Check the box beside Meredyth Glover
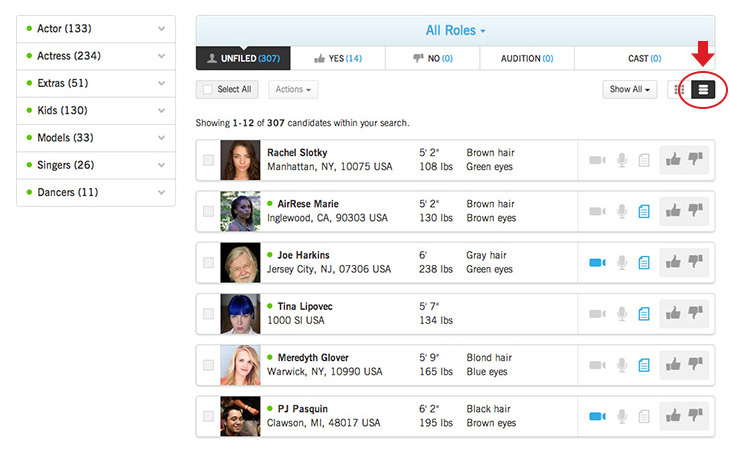The width and height of the screenshot is (730, 456). (x=208, y=365)
